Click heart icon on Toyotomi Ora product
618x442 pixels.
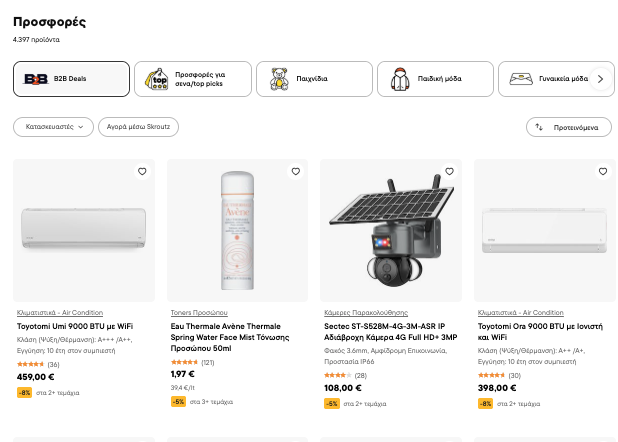tap(603, 172)
